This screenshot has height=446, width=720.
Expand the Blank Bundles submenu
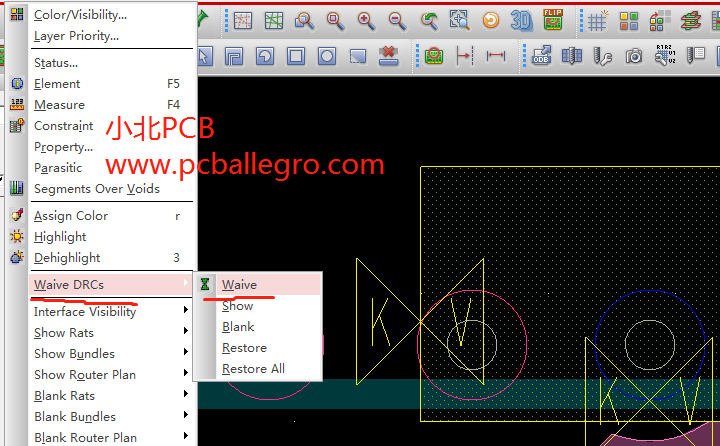pos(74,417)
